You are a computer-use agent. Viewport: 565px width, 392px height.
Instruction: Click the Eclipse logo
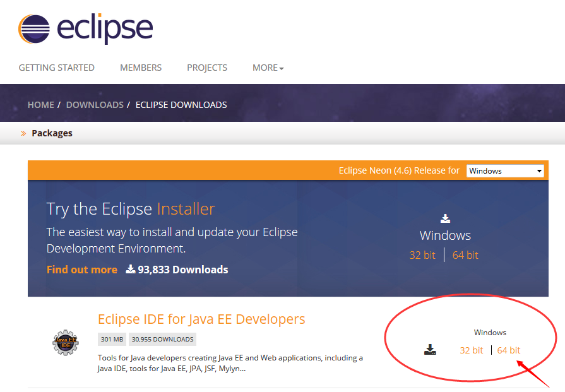coord(85,28)
